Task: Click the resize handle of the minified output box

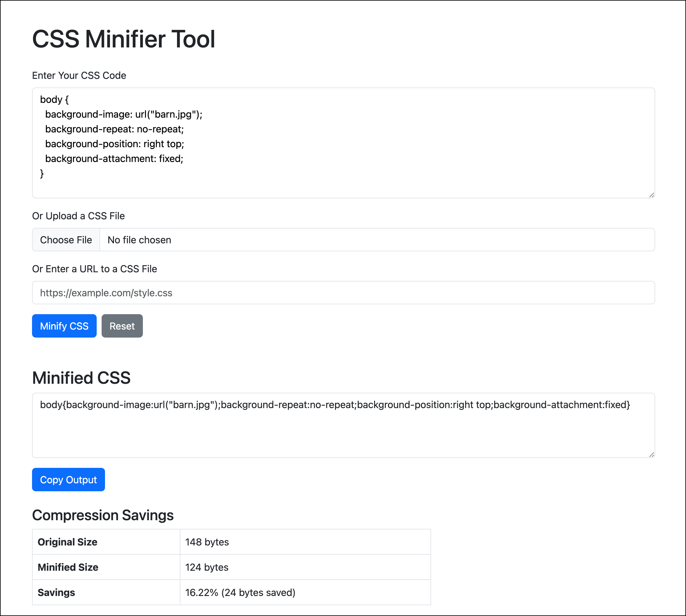Action: [x=651, y=455]
